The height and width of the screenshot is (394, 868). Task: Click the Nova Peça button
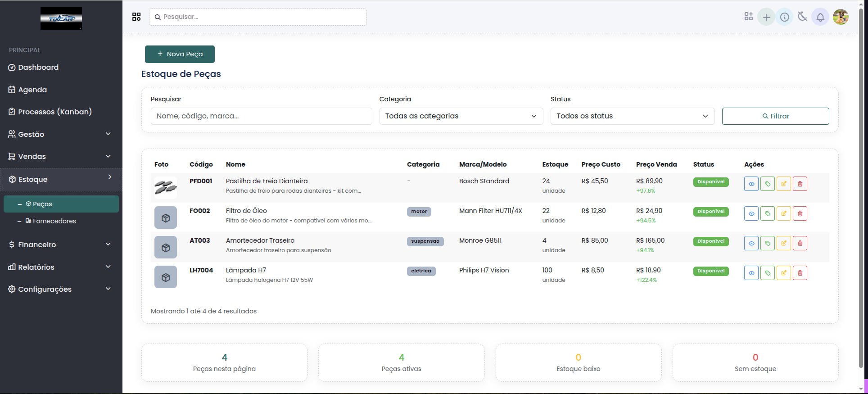tap(180, 54)
